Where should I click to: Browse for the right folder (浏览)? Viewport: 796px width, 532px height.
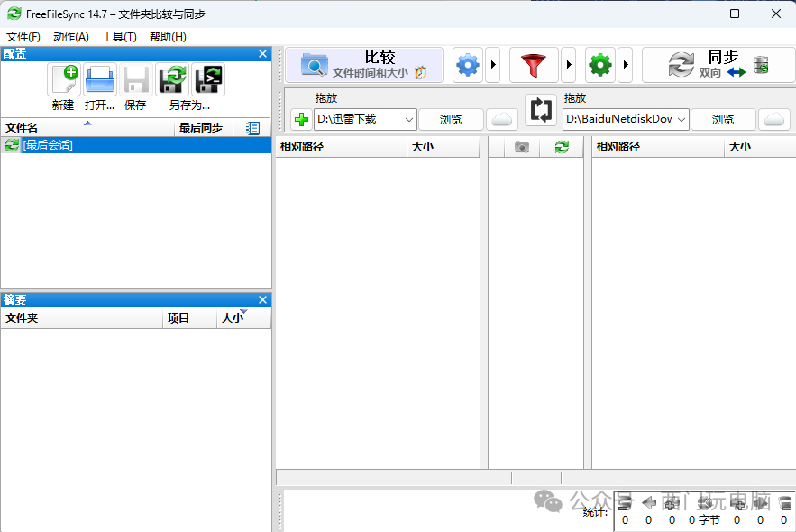[723, 120]
